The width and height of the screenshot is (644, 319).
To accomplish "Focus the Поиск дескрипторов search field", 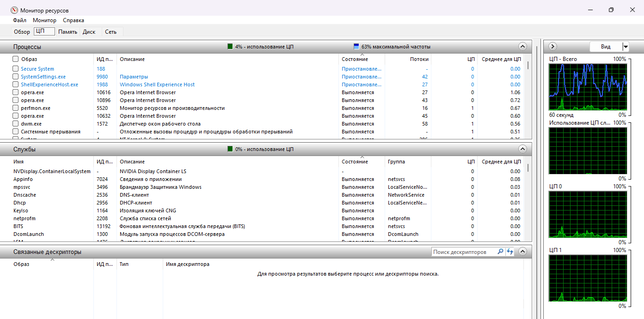I will click(464, 252).
